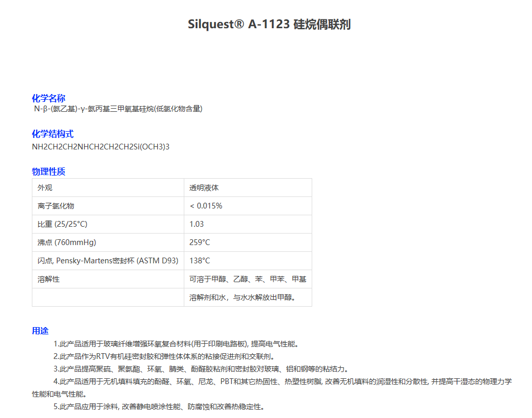Click the 138°C flash point value
The image size is (532, 418).
199,261
